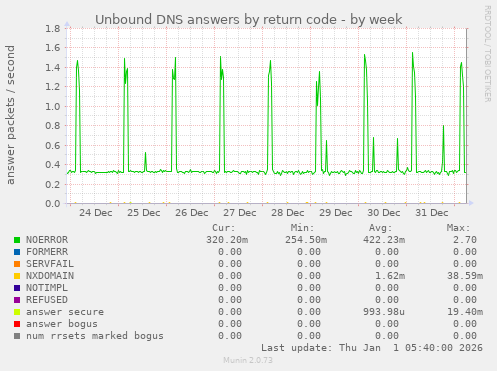Click the chart title 'Unbound DNS answers by return code'
Image resolution: width=497 pixels, height=371 pixels.
click(216, 20)
